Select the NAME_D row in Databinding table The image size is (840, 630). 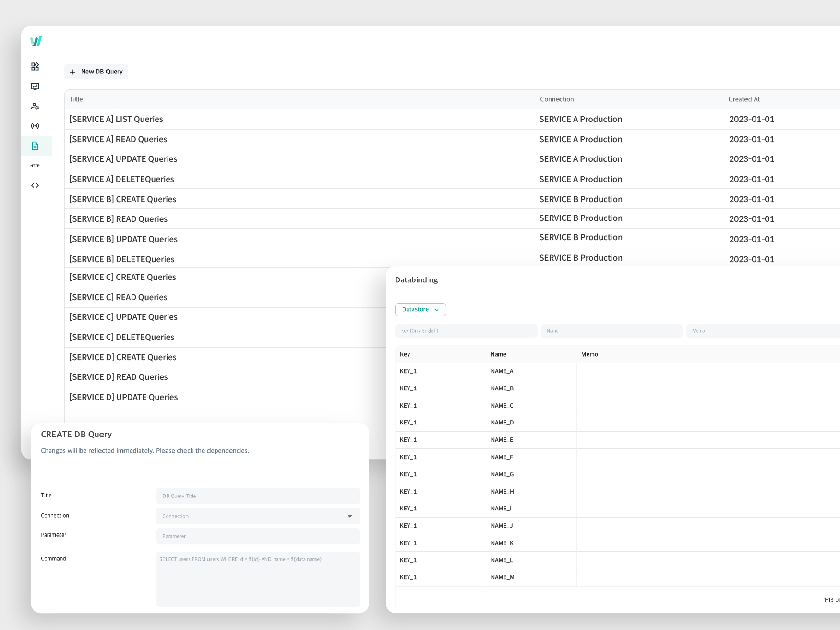coord(502,423)
